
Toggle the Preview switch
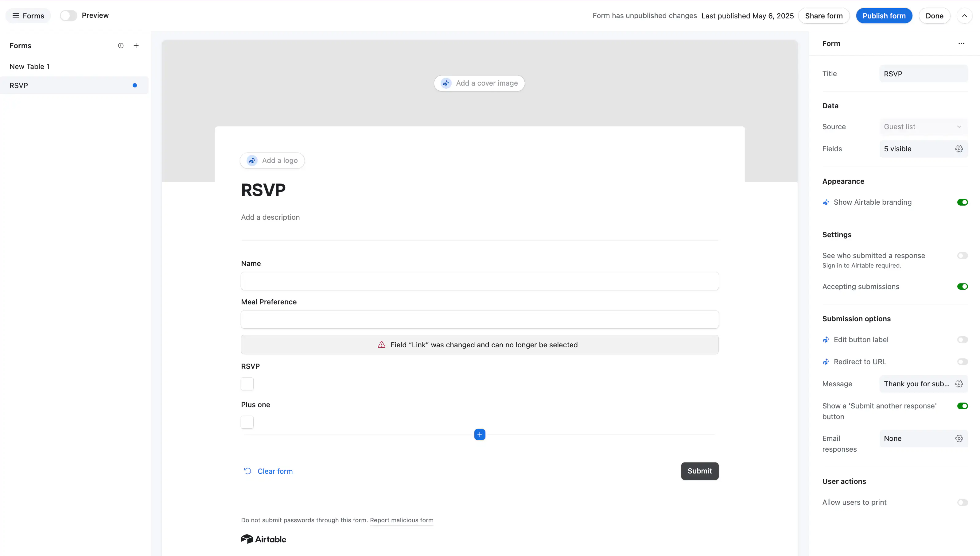click(x=69, y=16)
